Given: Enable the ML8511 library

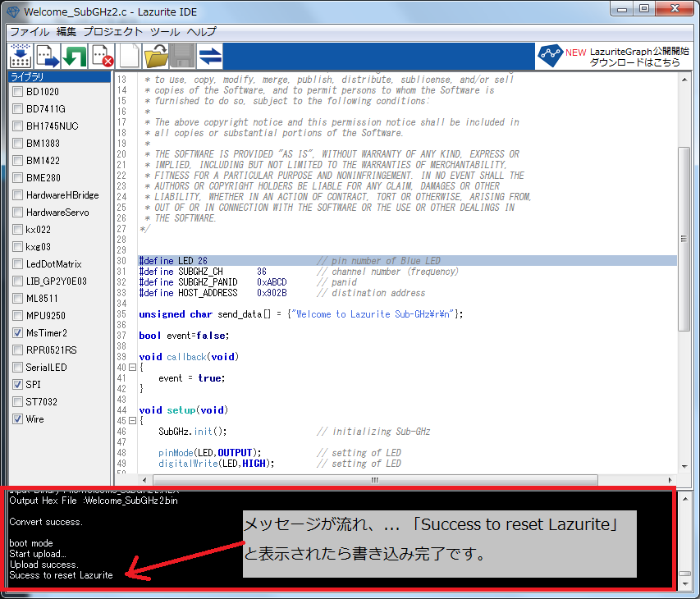Looking at the screenshot, I should pos(17,298).
